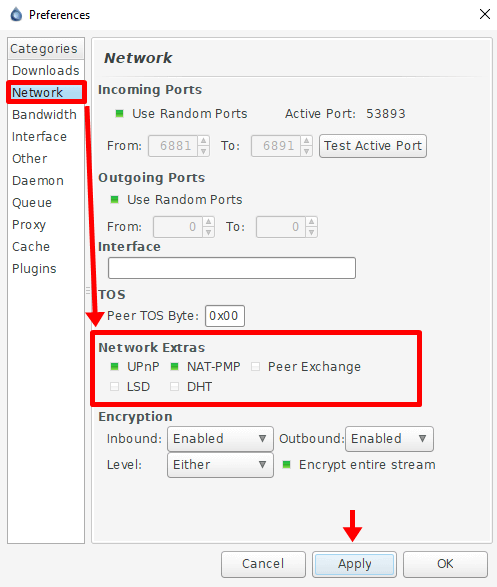Select the Network category
This screenshot has width=497, height=587.
click(x=46, y=92)
